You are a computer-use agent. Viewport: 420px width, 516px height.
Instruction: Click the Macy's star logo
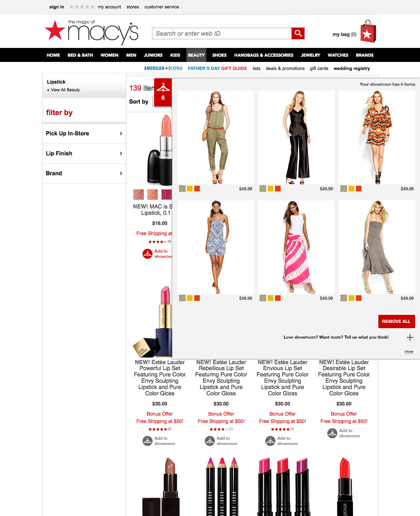click(55, 30)
